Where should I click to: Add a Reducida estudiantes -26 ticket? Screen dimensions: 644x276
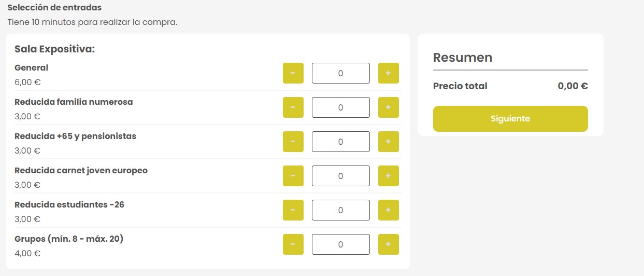click(x=389, y=210)
